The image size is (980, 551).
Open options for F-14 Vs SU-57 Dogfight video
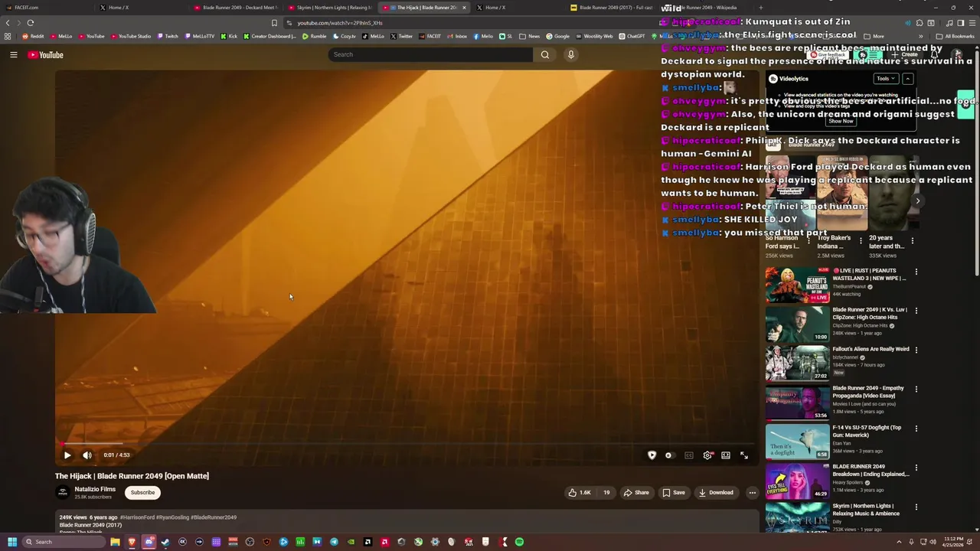pos(916,429)
